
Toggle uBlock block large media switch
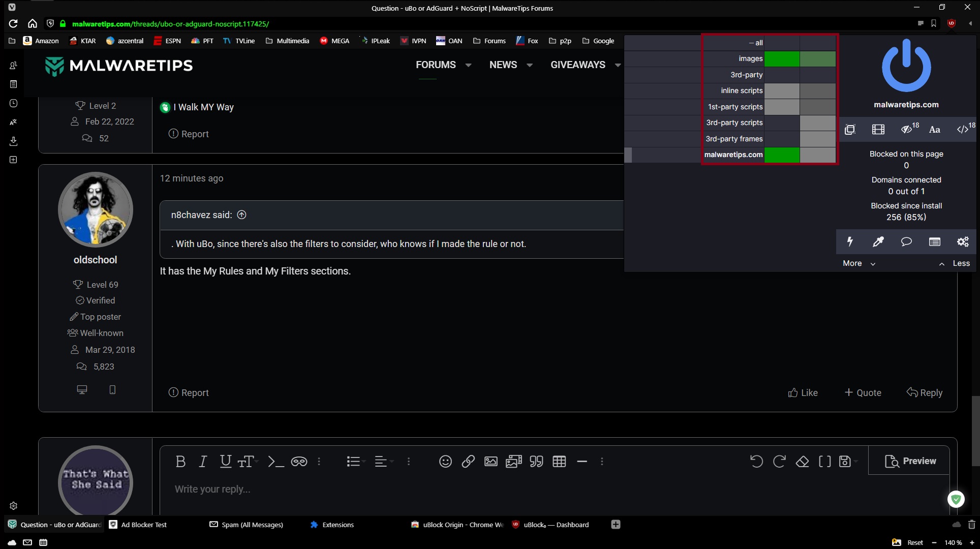click(x=878, y=129)
